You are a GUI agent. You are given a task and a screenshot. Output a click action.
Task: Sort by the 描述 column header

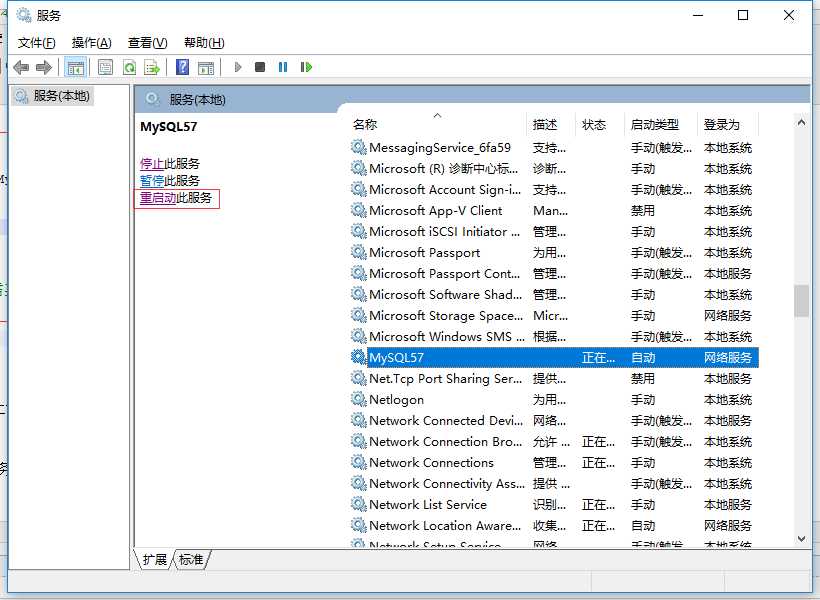(x=551, y=124)
